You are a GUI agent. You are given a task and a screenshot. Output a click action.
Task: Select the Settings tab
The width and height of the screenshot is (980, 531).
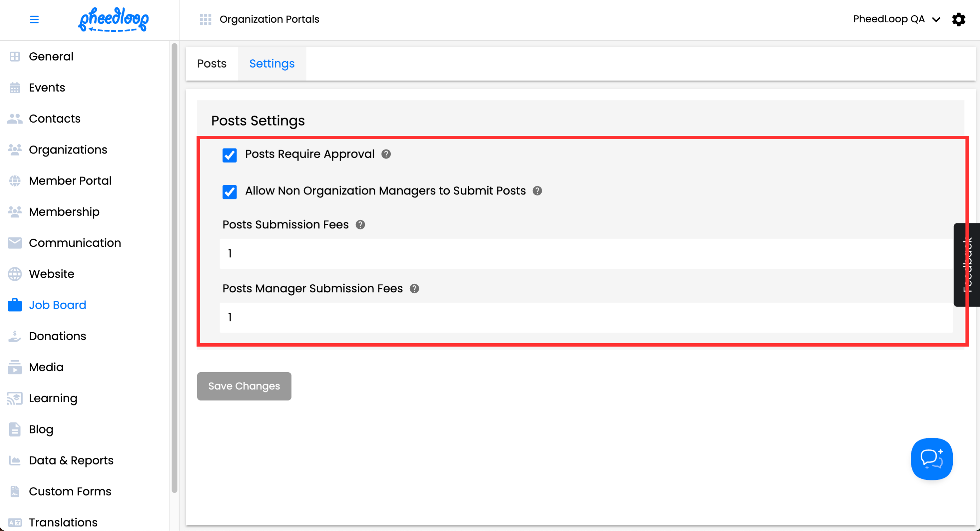click(x=272, y=64)
